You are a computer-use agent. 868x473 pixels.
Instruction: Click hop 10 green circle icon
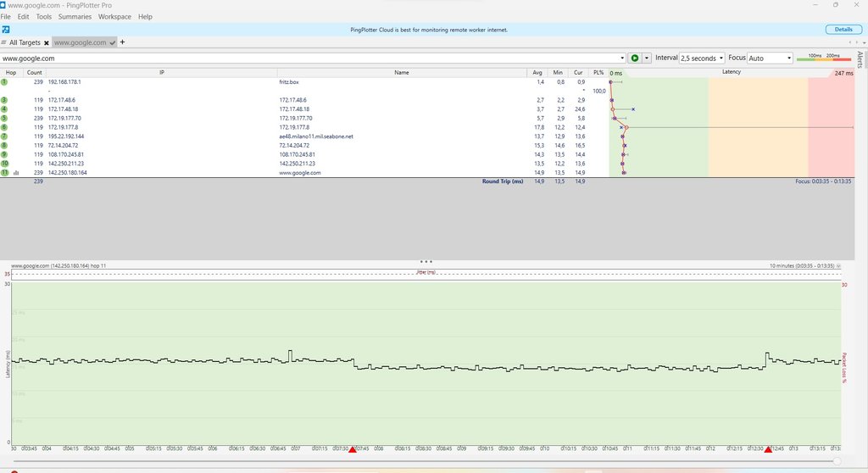point(4,164)
